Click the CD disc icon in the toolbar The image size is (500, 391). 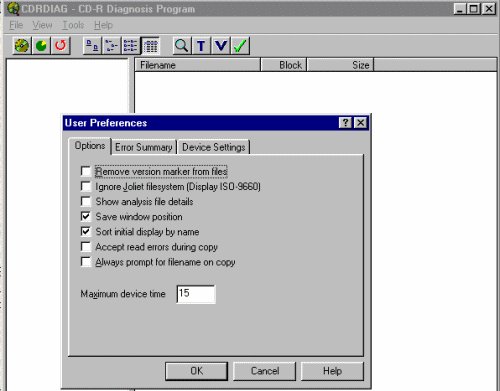[22, 45]
